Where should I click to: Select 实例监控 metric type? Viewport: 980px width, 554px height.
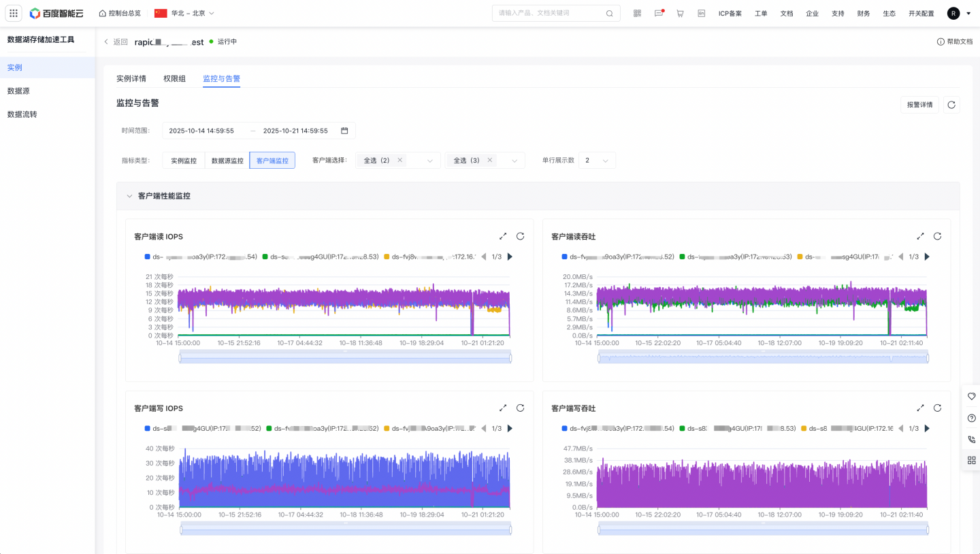pyautogui.click(x=184, y=161)
